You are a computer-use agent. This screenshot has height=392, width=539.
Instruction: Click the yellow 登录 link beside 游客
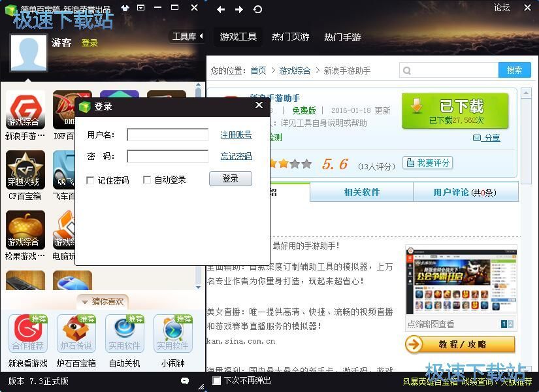(x=90, y=43)
